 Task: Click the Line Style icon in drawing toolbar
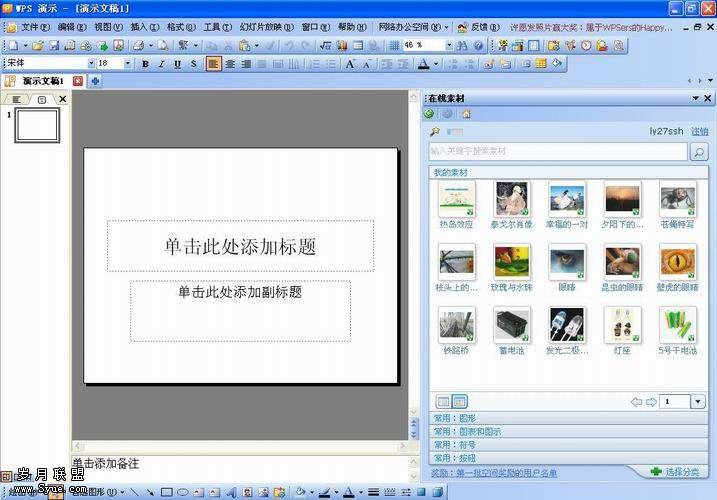pyautogui.click(x=374, y=492)
